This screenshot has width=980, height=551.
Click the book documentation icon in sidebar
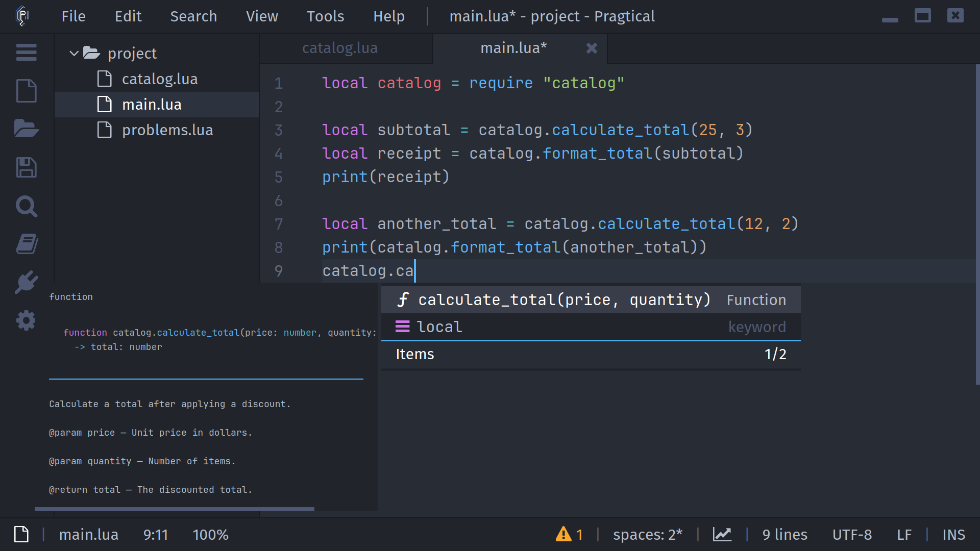[26, 244]
